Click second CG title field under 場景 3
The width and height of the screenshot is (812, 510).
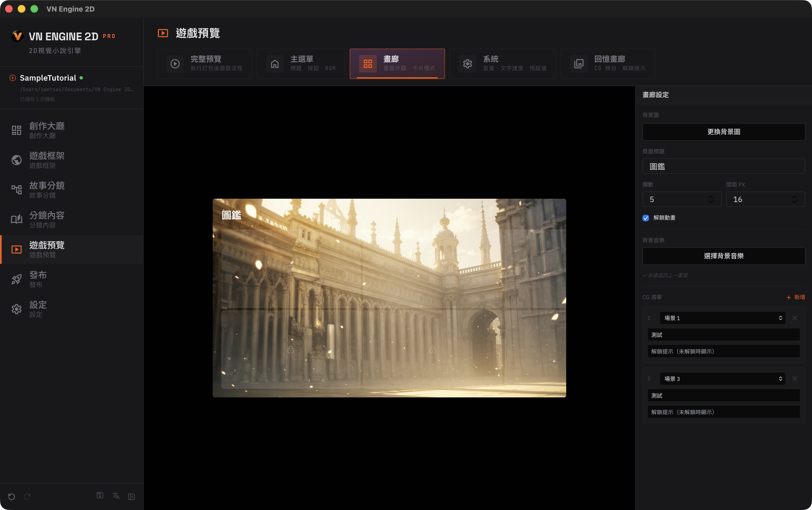pos(724,395)
